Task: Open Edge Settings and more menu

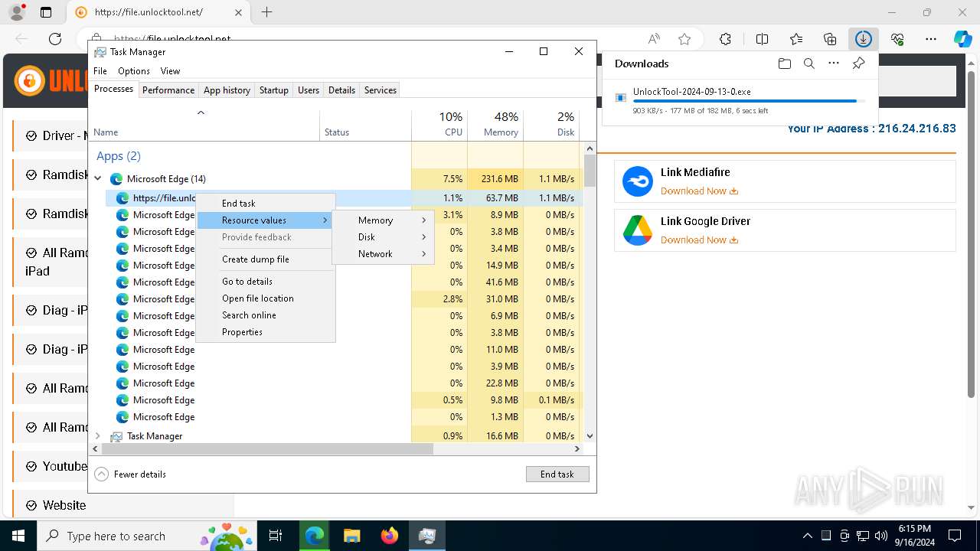Action: (x=931, y=39)
